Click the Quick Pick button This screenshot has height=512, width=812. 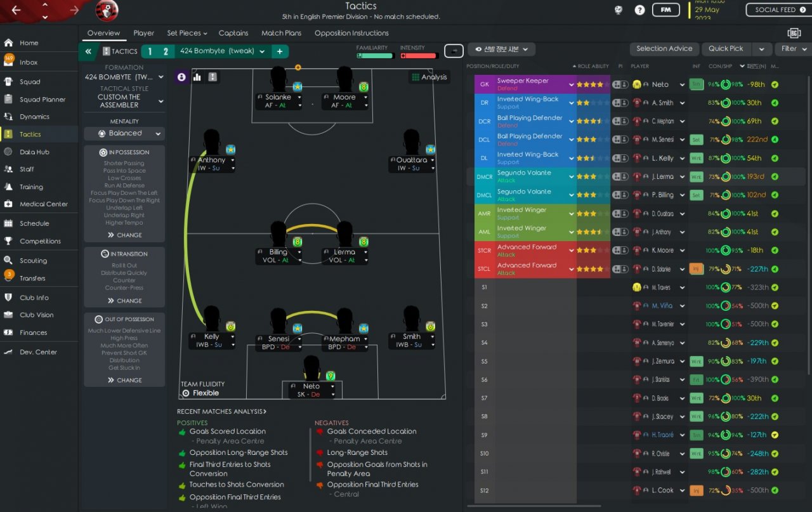click(x=726, y=49)
